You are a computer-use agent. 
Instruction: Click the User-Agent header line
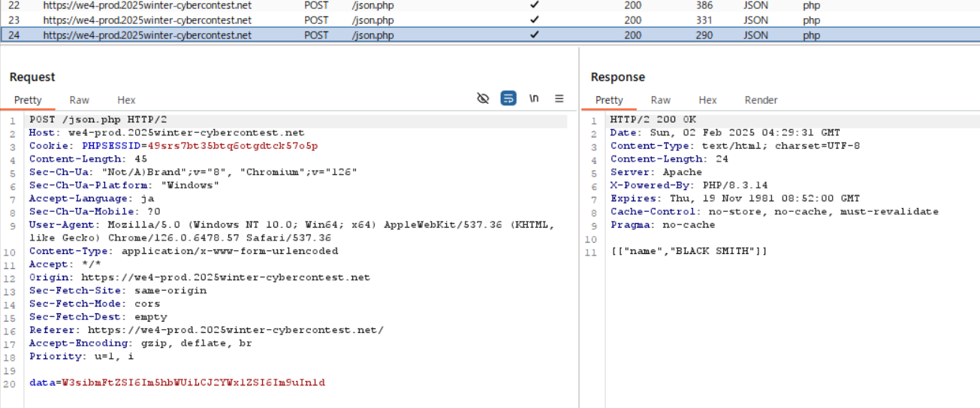point(292,231)
